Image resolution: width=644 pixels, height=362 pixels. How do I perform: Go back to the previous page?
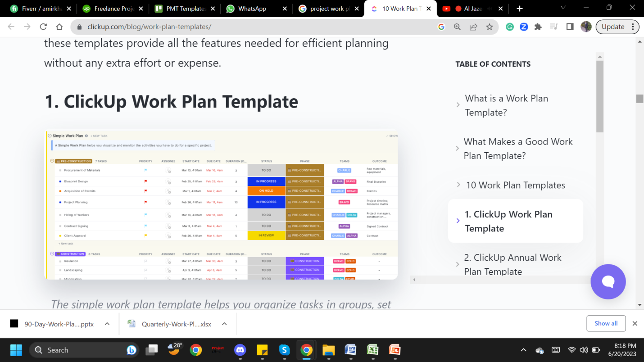point(11,27)
